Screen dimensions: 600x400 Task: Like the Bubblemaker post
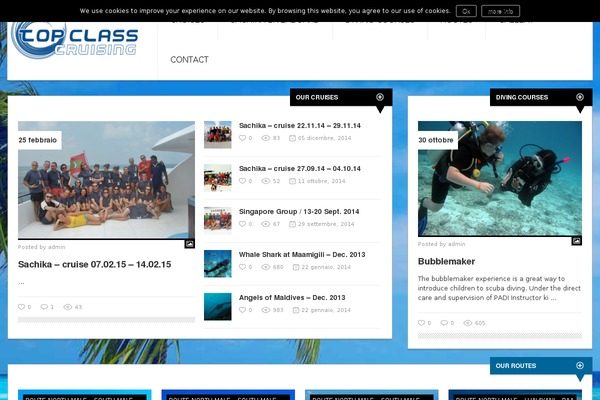421,323
